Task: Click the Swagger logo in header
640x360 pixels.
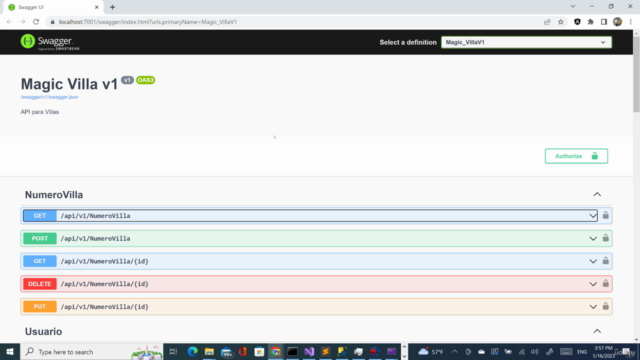Action: (50, 42)
